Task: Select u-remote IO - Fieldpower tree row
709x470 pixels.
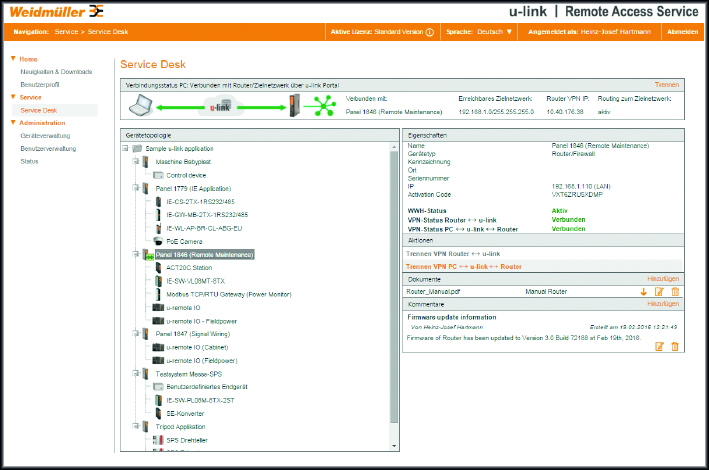Action: click(201, 321)
